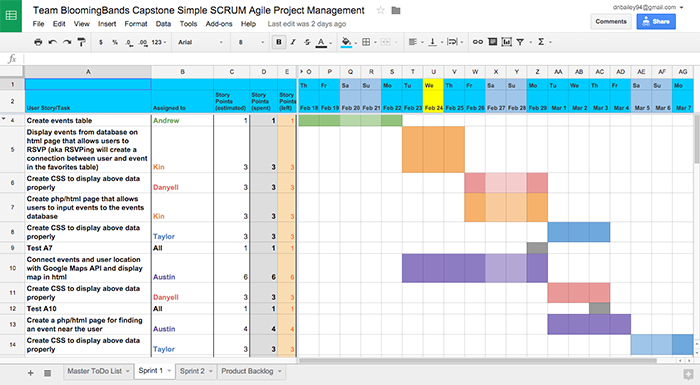Click the Comments button

coord(611,21)
